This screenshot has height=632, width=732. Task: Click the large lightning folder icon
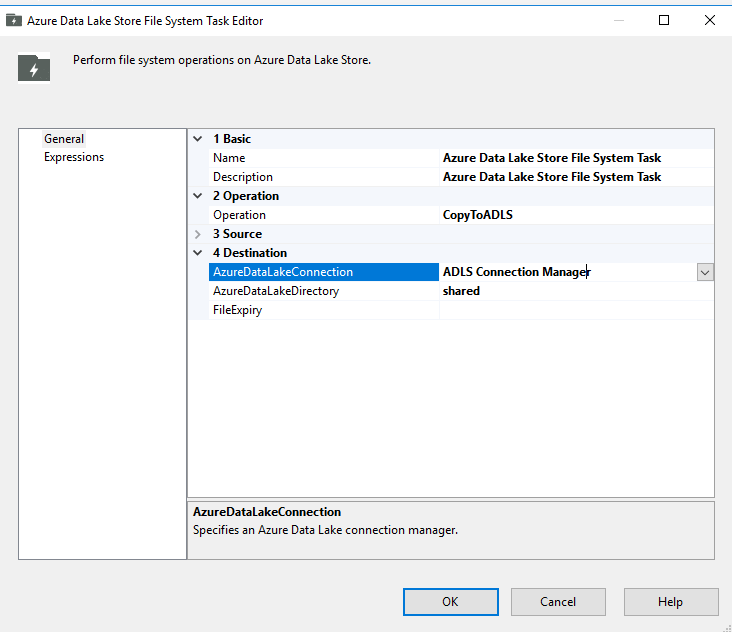click(x=34, y=68)
